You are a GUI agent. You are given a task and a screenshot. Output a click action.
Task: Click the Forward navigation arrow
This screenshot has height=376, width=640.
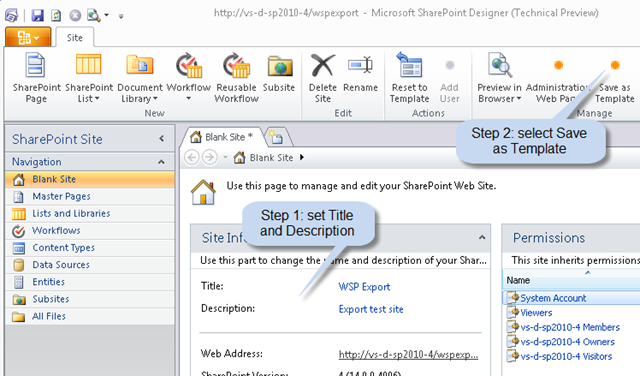coord(210,157)
